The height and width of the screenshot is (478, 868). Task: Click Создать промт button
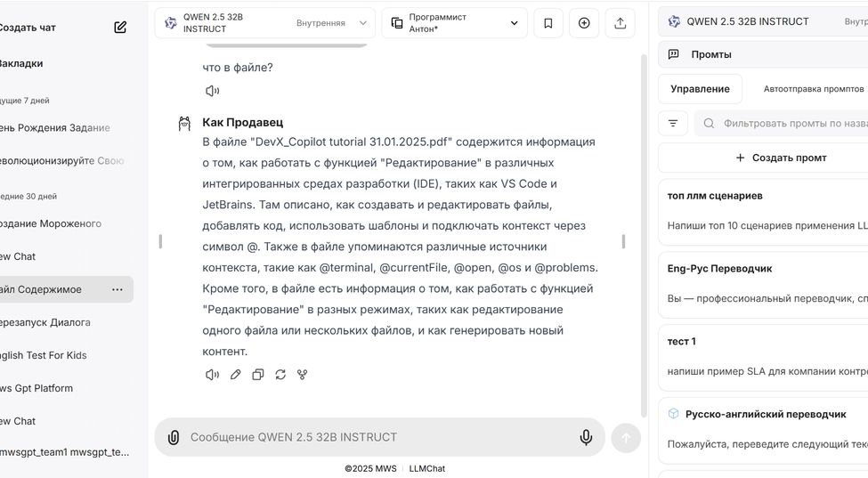click(781, 158)
